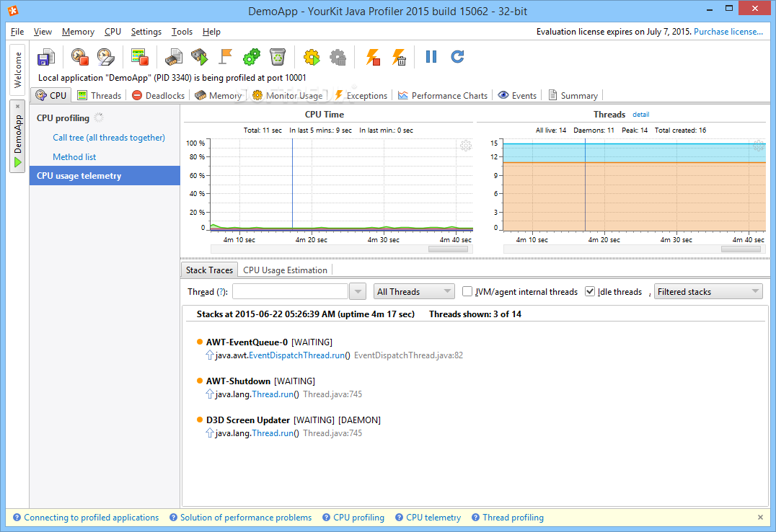Select the CPU Usage Estimation tab
The image size is (776, 532).
click(285, 270)
